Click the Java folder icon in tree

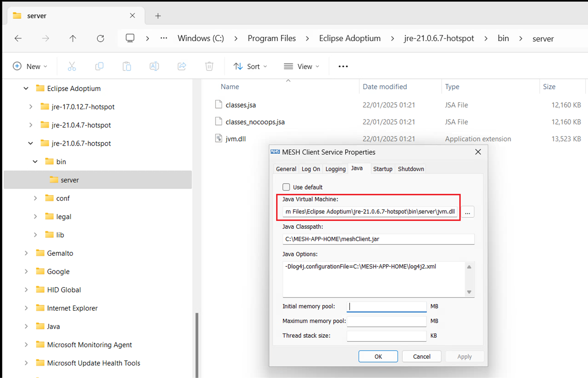coord(40,326)
